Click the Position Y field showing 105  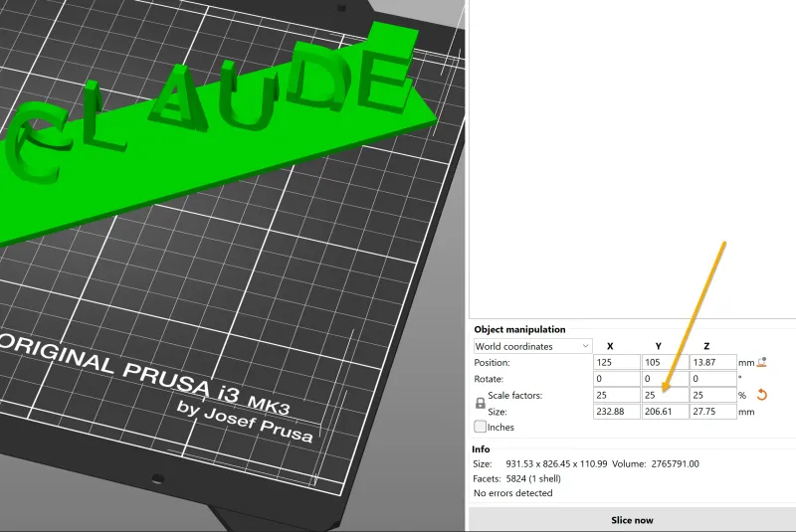pyautogui.click(x=665, y=362)
